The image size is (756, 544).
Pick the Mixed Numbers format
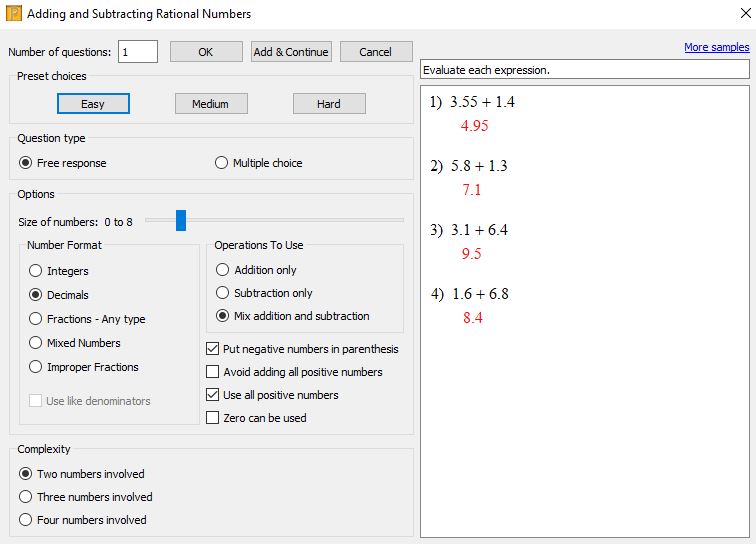tap(75, 343)
